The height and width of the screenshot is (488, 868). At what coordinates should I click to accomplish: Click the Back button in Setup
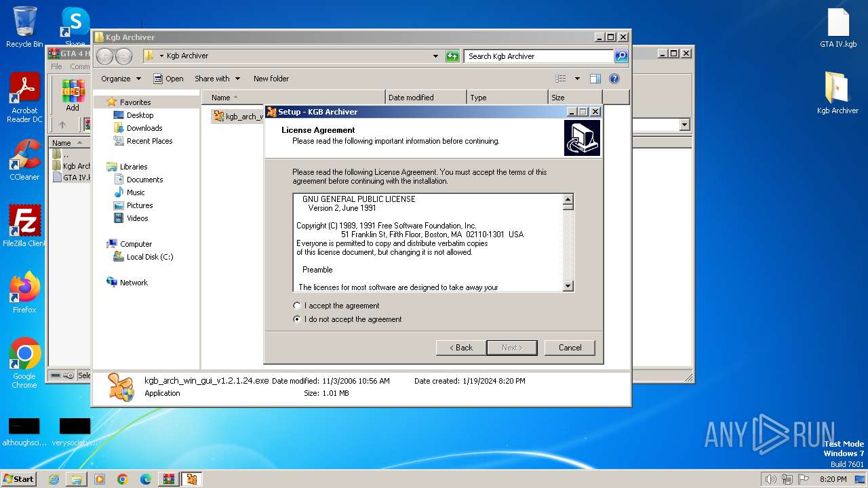pyautogui.click(x=460, y=348)
